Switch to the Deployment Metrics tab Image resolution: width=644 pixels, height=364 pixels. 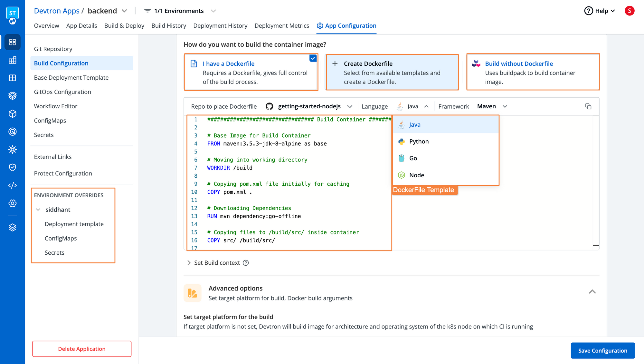tap(282, 25)
